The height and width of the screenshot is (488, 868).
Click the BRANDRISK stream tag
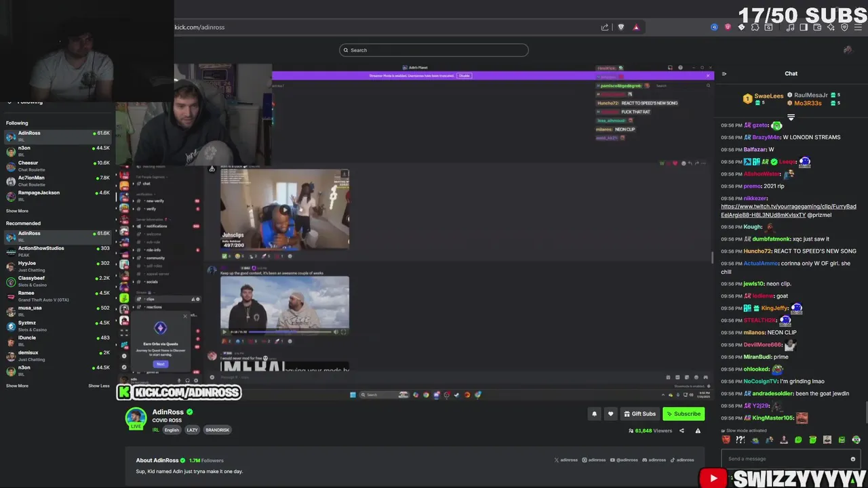217,430
